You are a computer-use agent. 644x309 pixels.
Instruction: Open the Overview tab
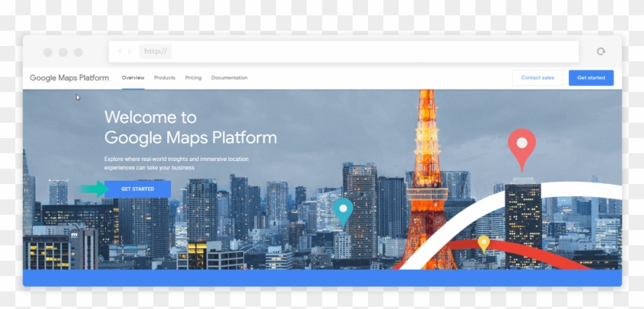(133, 77)
